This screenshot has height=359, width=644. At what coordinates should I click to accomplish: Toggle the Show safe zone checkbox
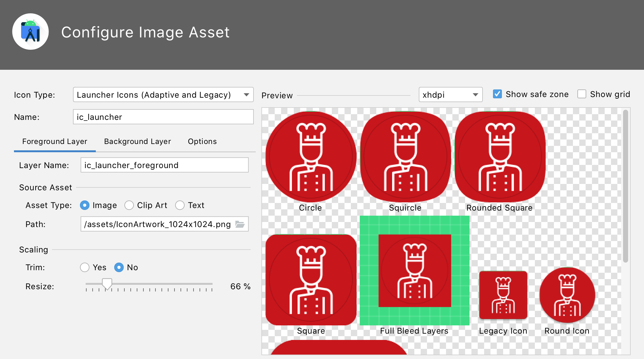496,94
